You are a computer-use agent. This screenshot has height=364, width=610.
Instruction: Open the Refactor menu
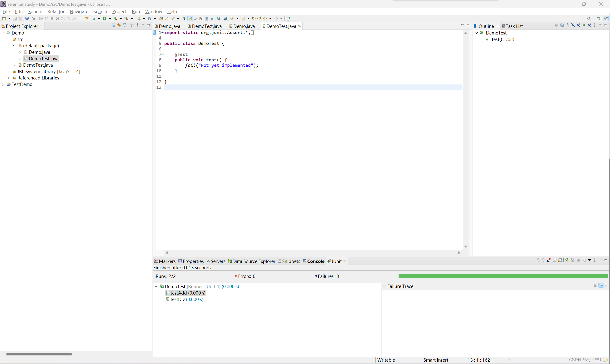[x=56, y=11]
